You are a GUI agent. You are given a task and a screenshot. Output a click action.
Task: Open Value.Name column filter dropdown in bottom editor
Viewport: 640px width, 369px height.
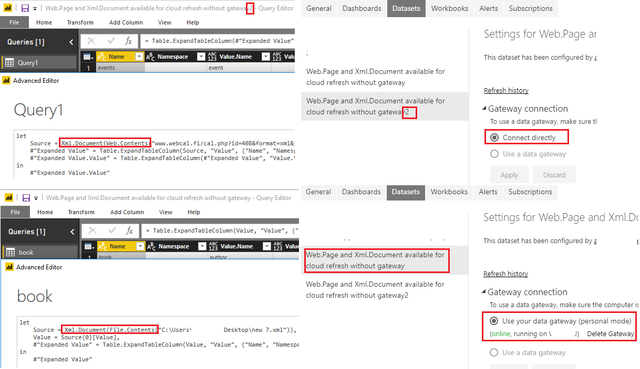pyautogui.click(x=267, y=247)
